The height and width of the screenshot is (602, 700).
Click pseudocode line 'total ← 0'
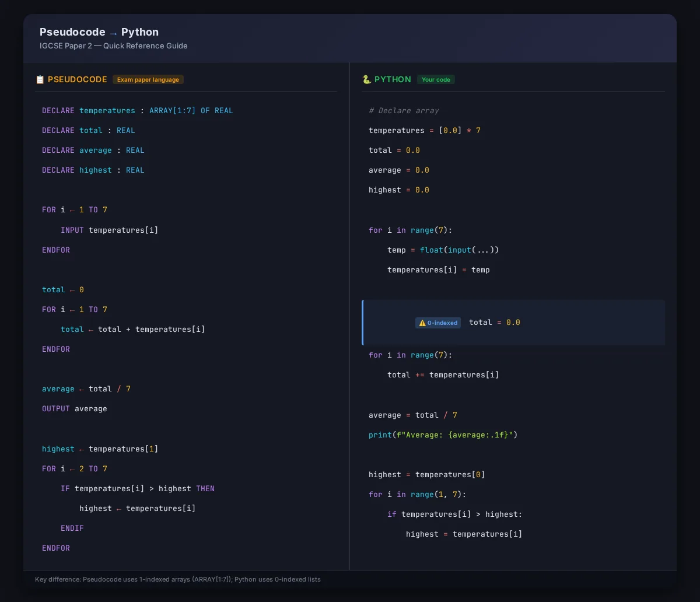63,290
